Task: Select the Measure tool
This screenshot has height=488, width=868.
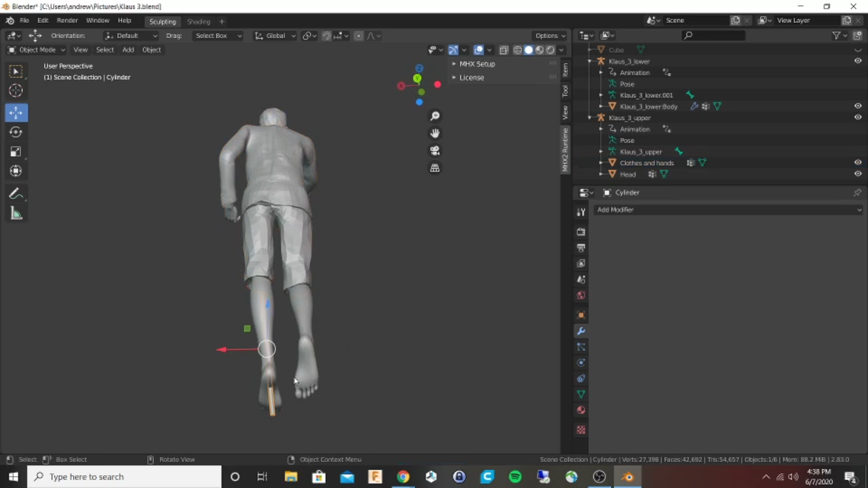Action: [x=16, y=213]
